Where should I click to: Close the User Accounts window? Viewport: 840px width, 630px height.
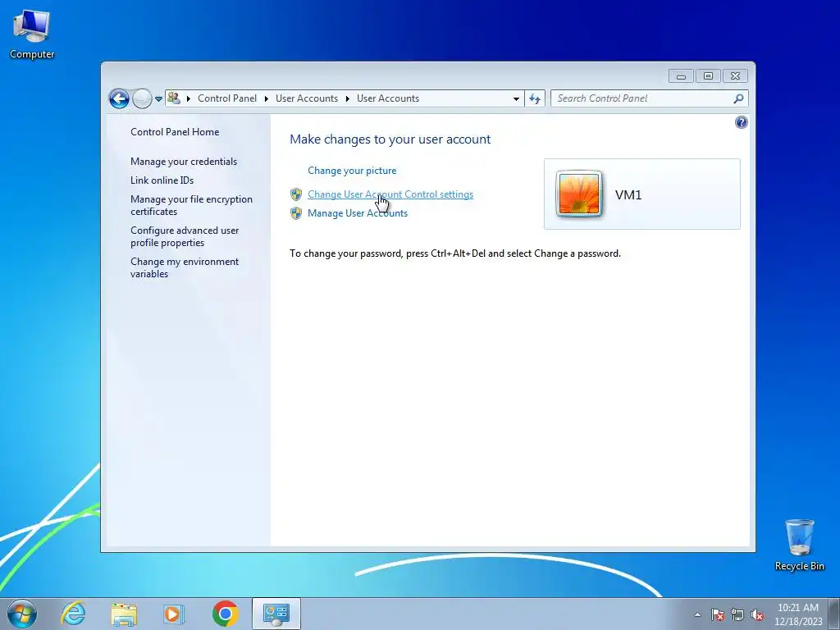736,76
